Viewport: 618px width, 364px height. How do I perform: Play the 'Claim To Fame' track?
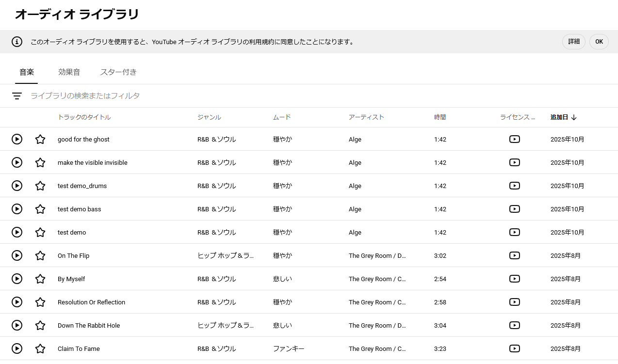point(17,348)
